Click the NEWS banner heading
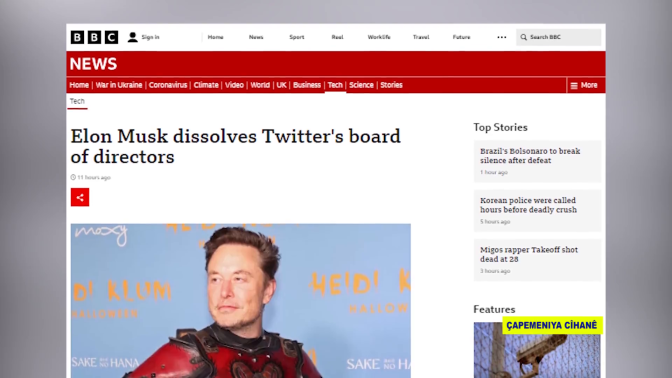The width and height of the screenshot is (672, 378). click(93, 64)
